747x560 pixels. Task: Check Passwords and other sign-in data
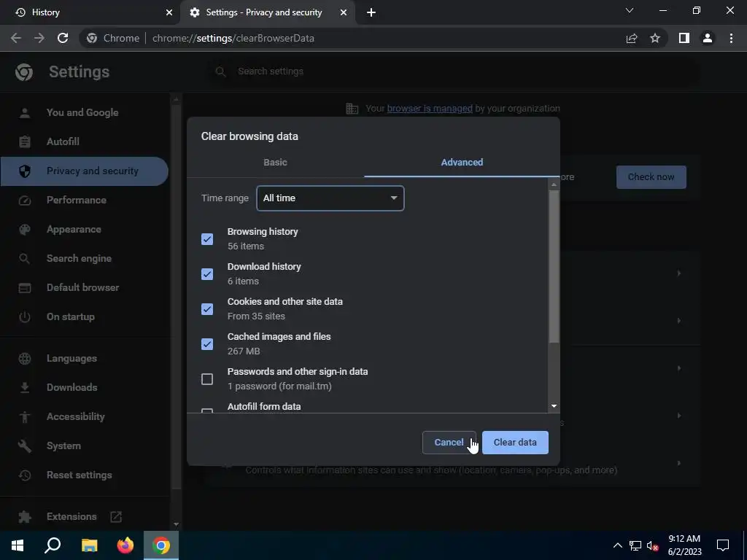(x=207, y=379)
